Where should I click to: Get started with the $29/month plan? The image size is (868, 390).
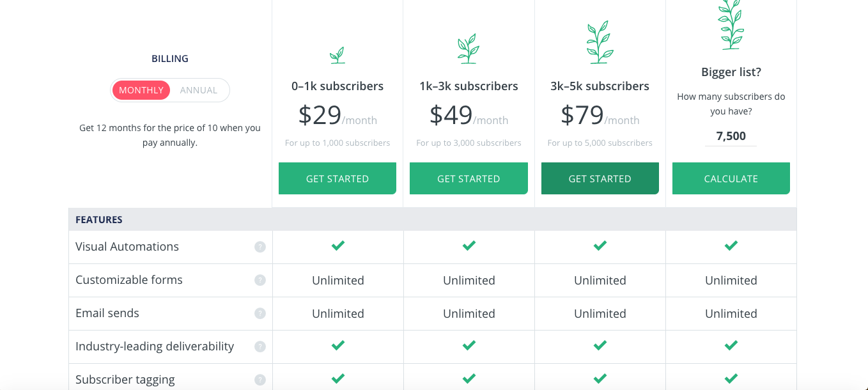click(337, 178)
